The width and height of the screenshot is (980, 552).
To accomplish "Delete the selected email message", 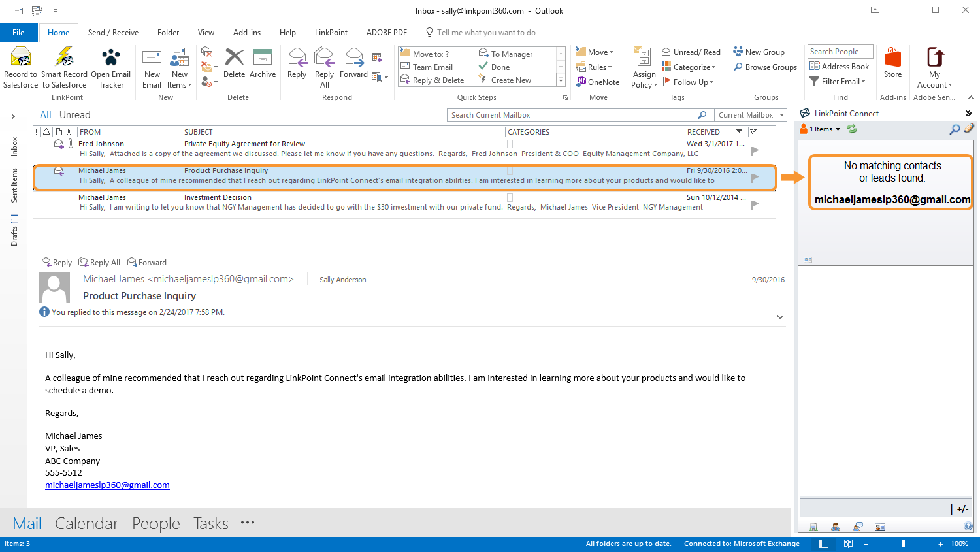I will 234,63.
